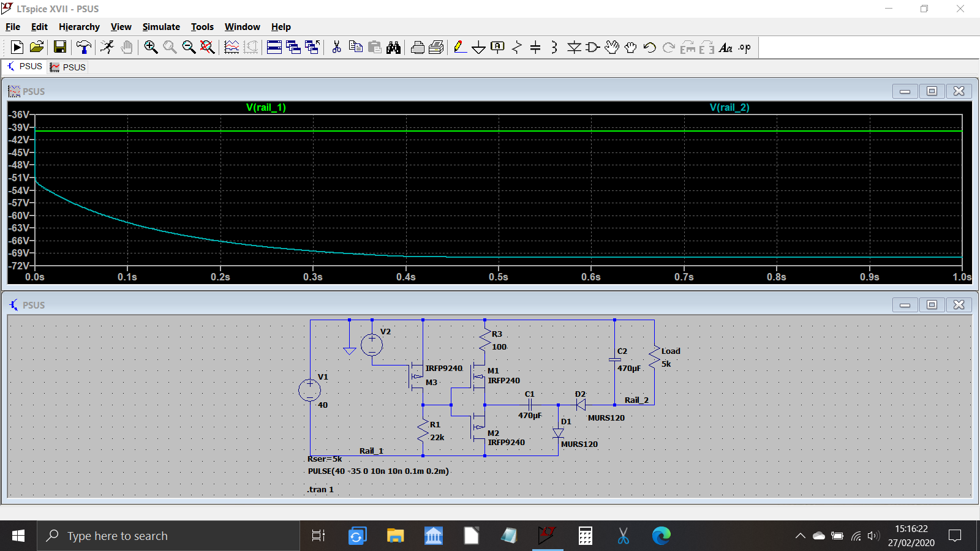Image resolution: width=980 pixels, height=551 pixels.
Task: Open File Explorer from the taskbar
Action: (x=396, y=536)
